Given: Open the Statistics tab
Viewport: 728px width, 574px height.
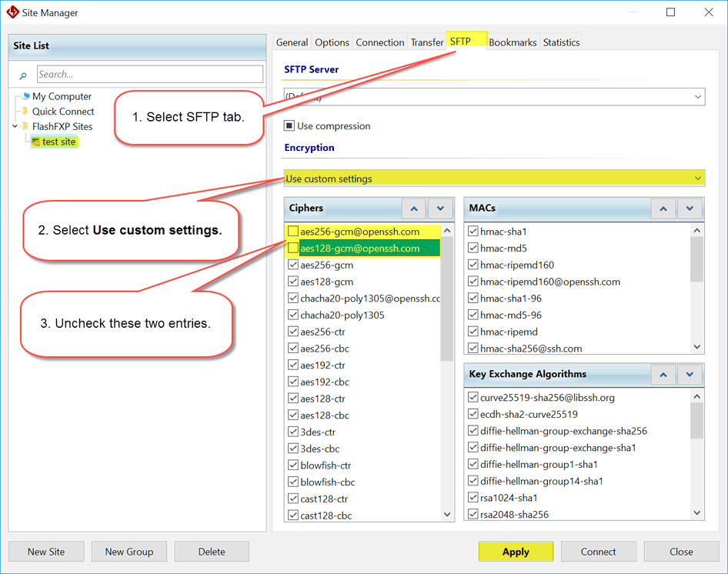Looking at the screenshot, I should (561, 42).
